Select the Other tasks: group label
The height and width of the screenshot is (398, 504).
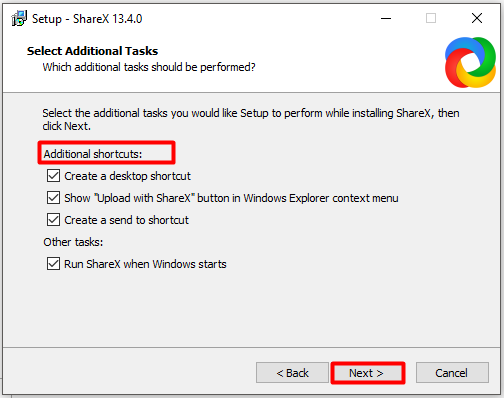click(x=73, y=242)
